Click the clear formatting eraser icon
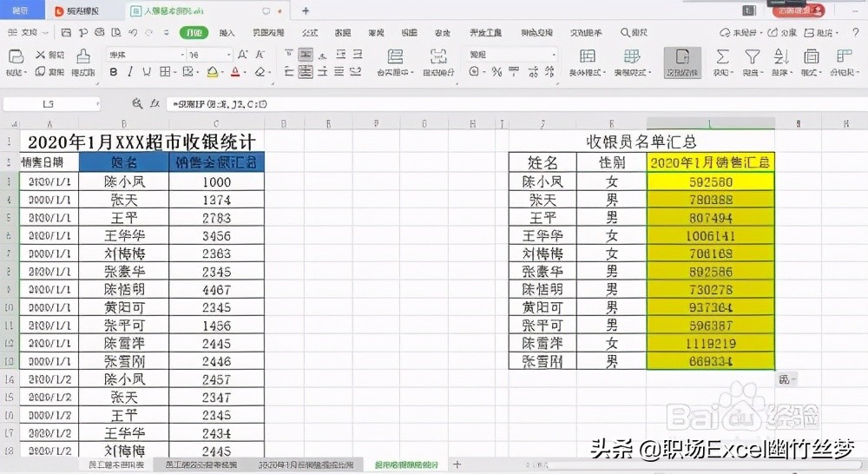 [x=260, y=71]
